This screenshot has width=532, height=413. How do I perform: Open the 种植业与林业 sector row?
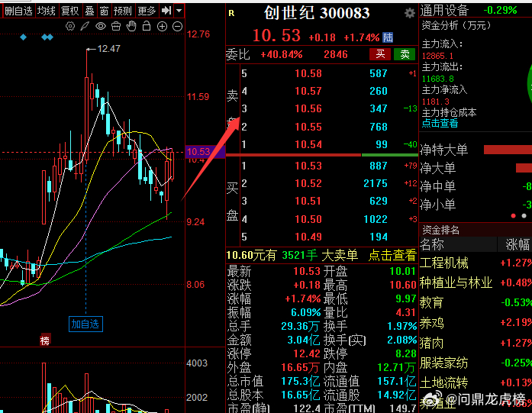coord(476,282)
